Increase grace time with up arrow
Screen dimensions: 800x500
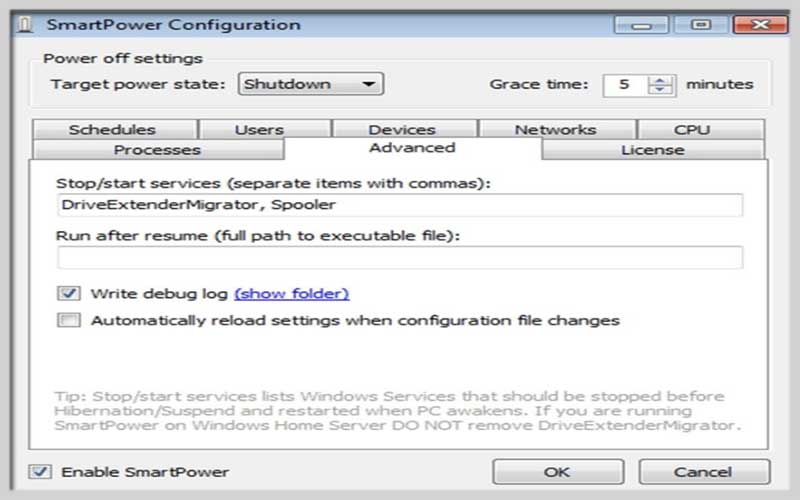pos(660,80)
